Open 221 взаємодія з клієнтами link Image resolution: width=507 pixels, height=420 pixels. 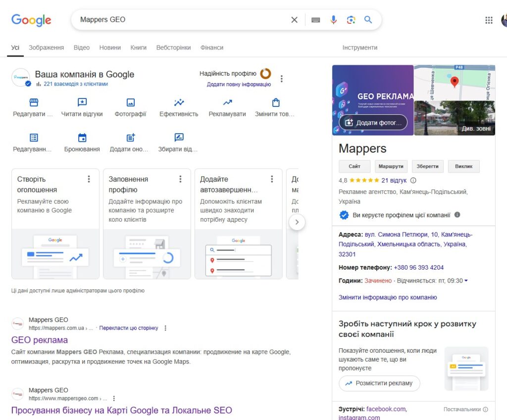[76, 84]
